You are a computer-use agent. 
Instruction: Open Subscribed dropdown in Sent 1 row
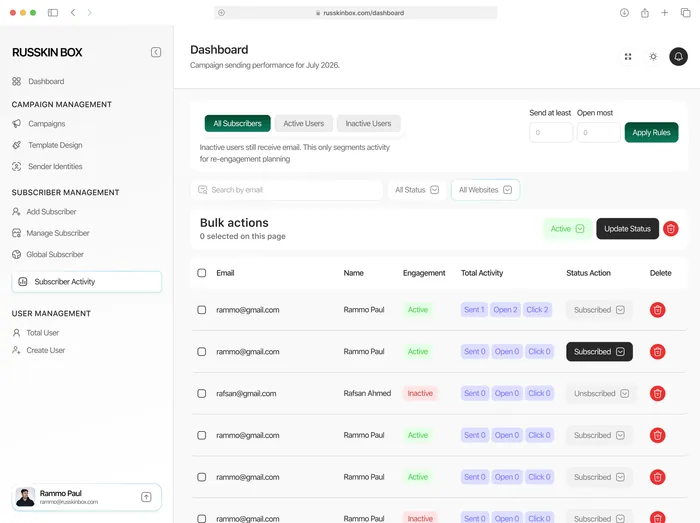599,310
